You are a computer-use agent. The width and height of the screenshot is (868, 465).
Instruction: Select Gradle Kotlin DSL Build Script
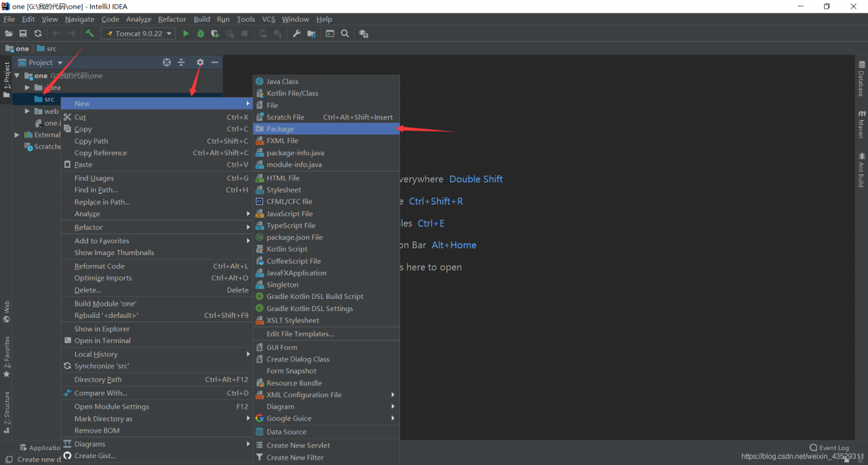pyautogui.click(x=326, y=296)
